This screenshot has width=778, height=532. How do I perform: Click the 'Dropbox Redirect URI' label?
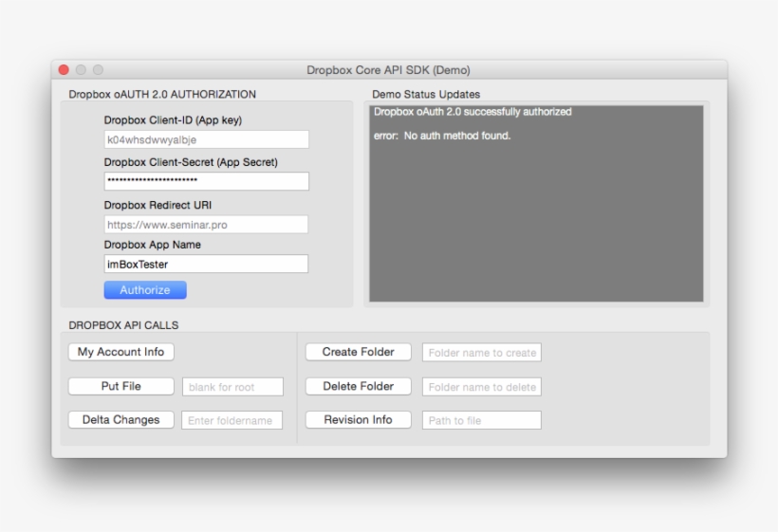pyautogui.click(x=157, y=205)
